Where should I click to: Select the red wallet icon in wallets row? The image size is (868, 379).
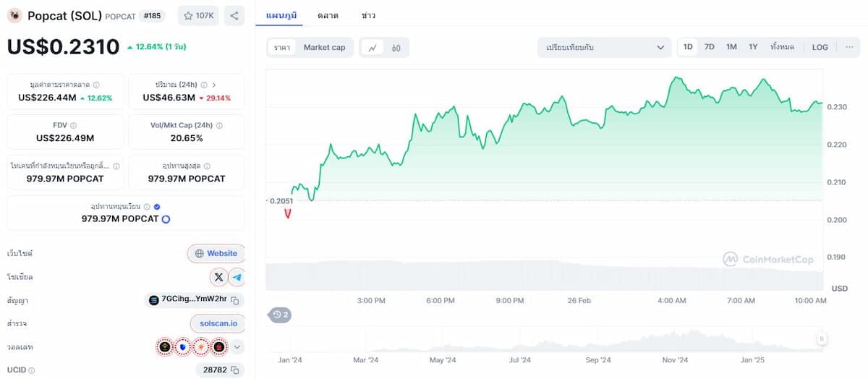[x=220, y=346]
